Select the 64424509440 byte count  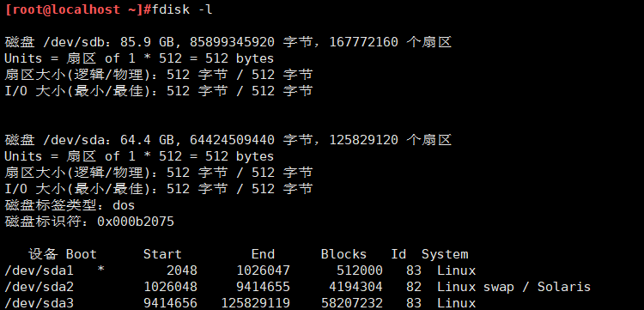(x=232, y=140)
